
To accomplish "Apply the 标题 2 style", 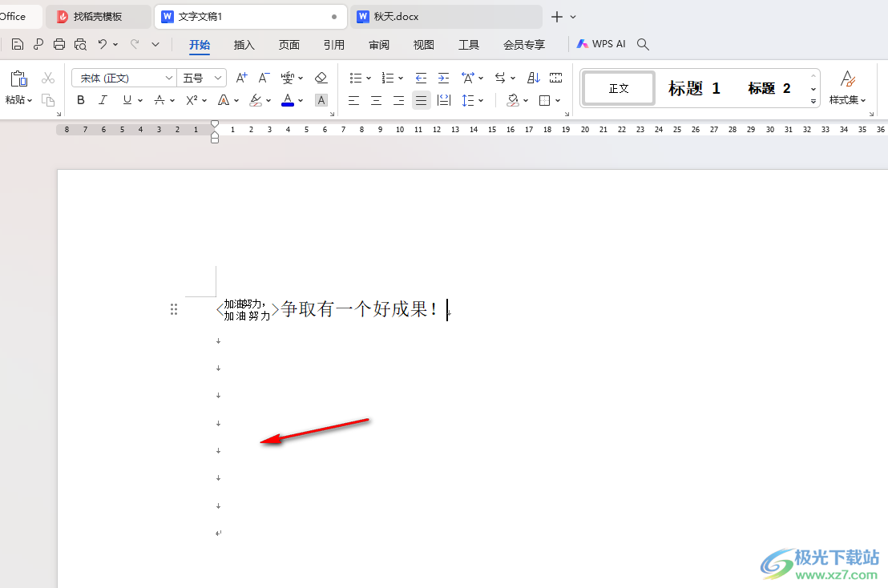I will click(x=769, y=88).
